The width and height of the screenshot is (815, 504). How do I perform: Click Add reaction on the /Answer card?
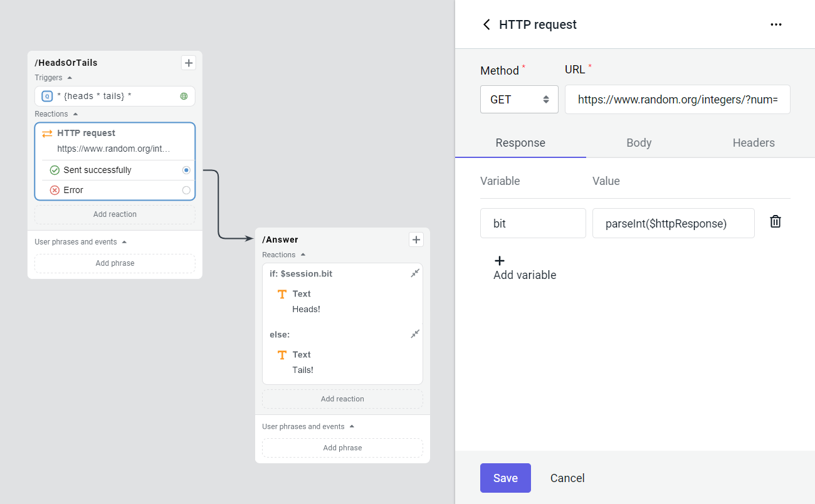342,399
